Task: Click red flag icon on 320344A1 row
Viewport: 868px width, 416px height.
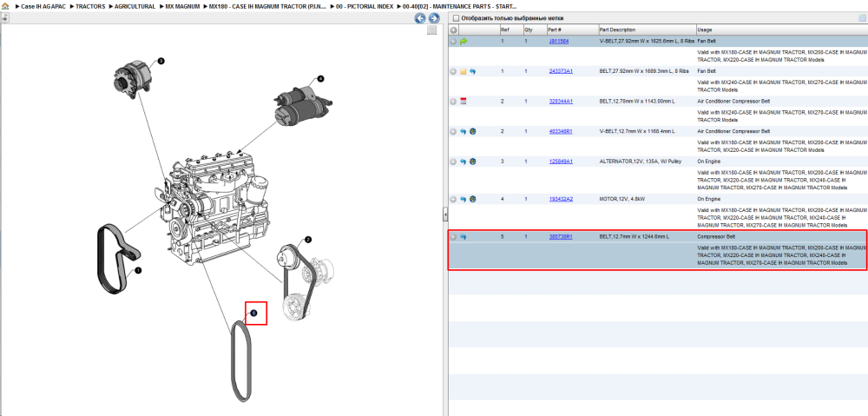Action: (x=464, y=102)
